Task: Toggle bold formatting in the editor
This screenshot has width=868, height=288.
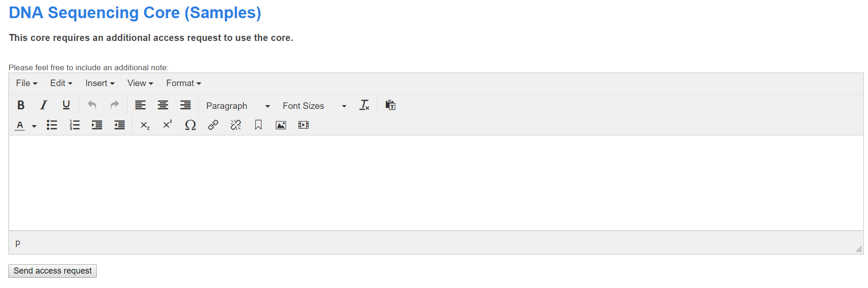Action: (x=21, y=105)
